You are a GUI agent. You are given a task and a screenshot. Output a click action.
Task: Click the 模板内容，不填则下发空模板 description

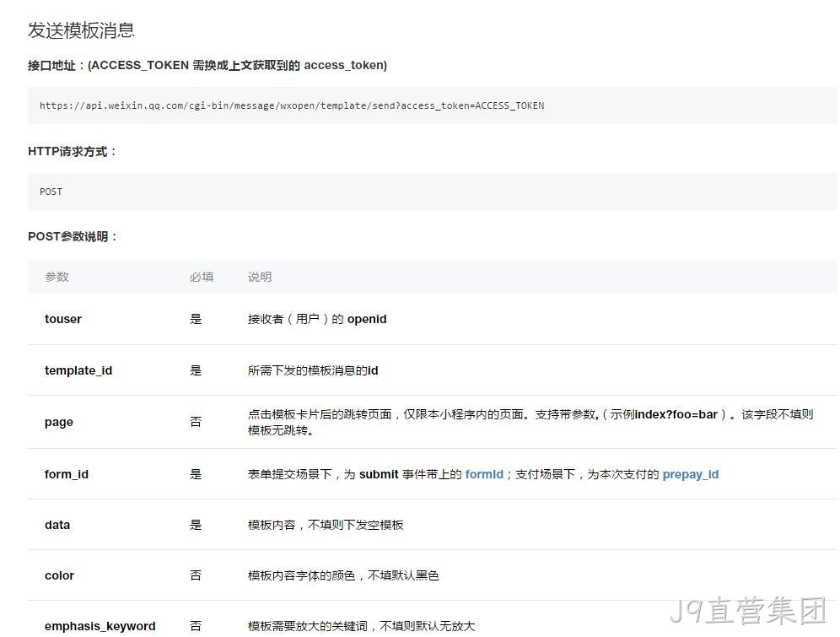(x=326, y=525)
